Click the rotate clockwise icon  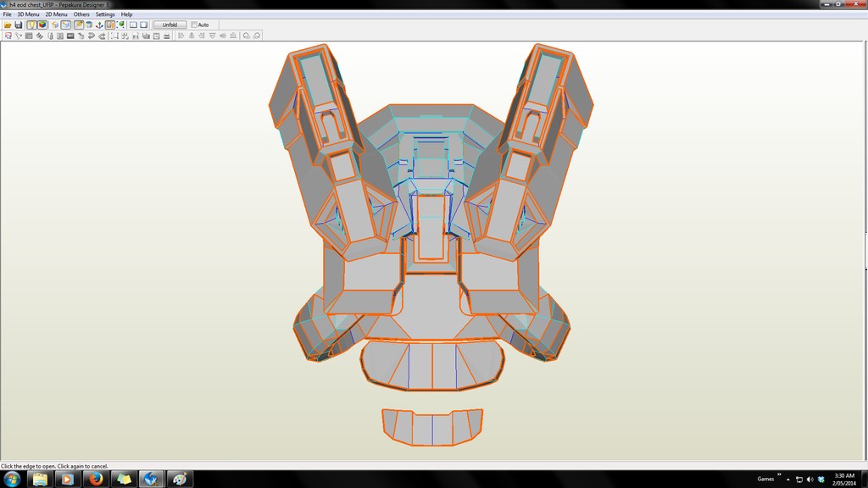tap(257, 36)
